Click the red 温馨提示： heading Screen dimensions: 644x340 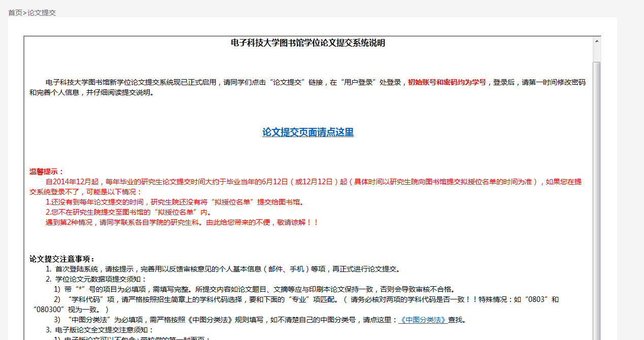[47, 172]
